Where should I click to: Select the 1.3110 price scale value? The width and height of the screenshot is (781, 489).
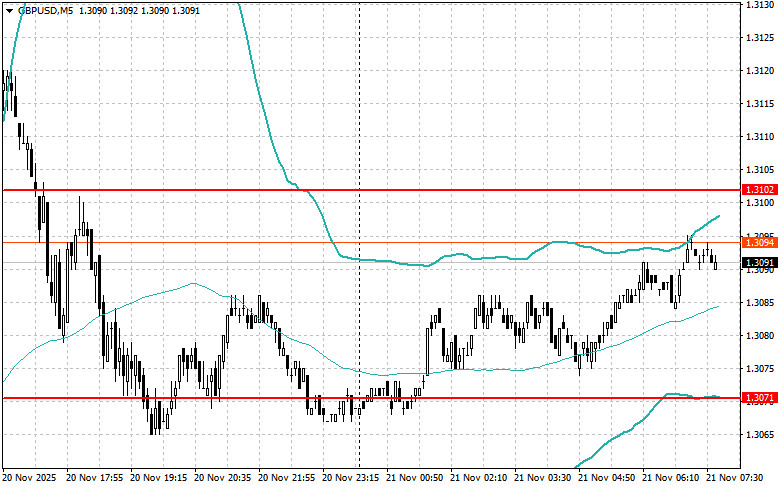coord(760,136)
